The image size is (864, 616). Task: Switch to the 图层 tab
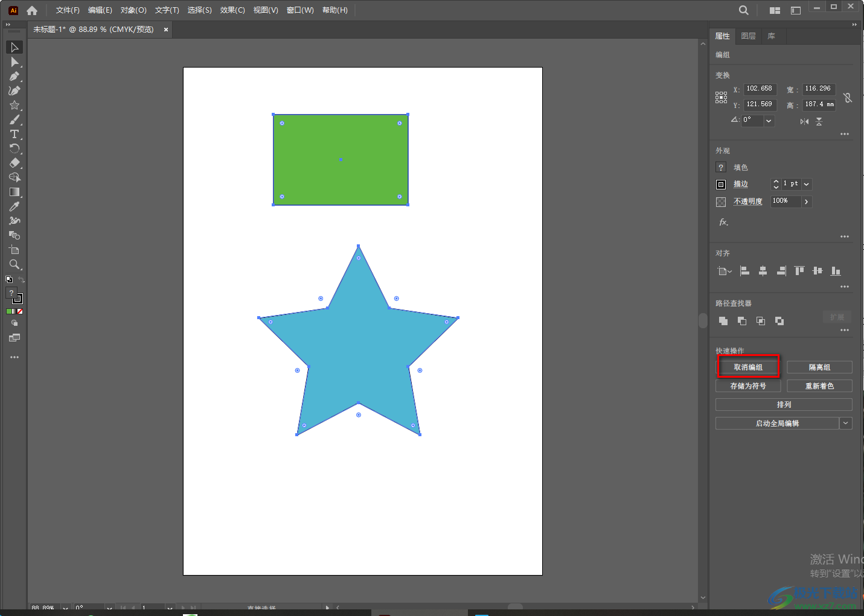(749, 36)
